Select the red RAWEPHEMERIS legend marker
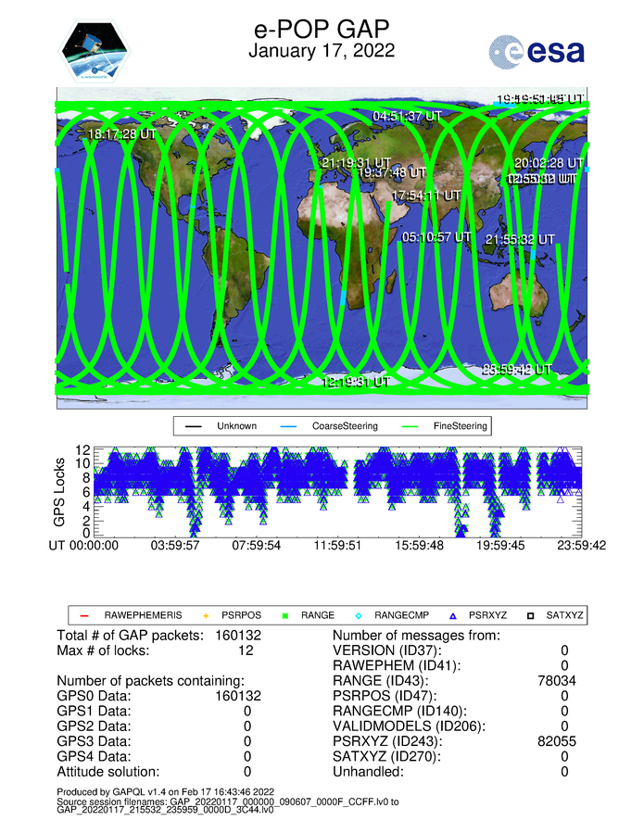Screen dimensions: 644x833 (x=82, y=615)
